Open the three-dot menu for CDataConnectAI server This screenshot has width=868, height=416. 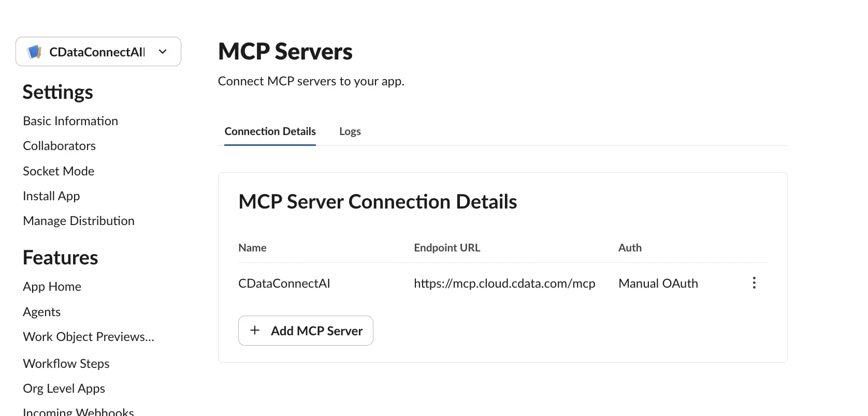[x=754, y=283]
